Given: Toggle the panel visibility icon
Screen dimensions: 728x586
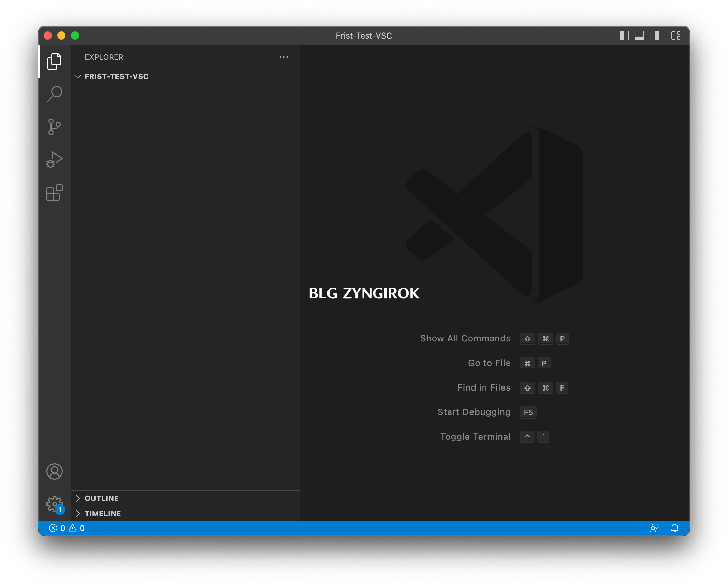Looking at the screenshot, I should 639,35.
